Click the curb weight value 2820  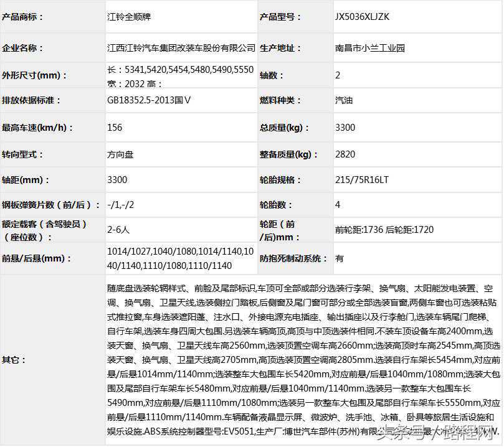pyautogui.click(x=345, y=154)
